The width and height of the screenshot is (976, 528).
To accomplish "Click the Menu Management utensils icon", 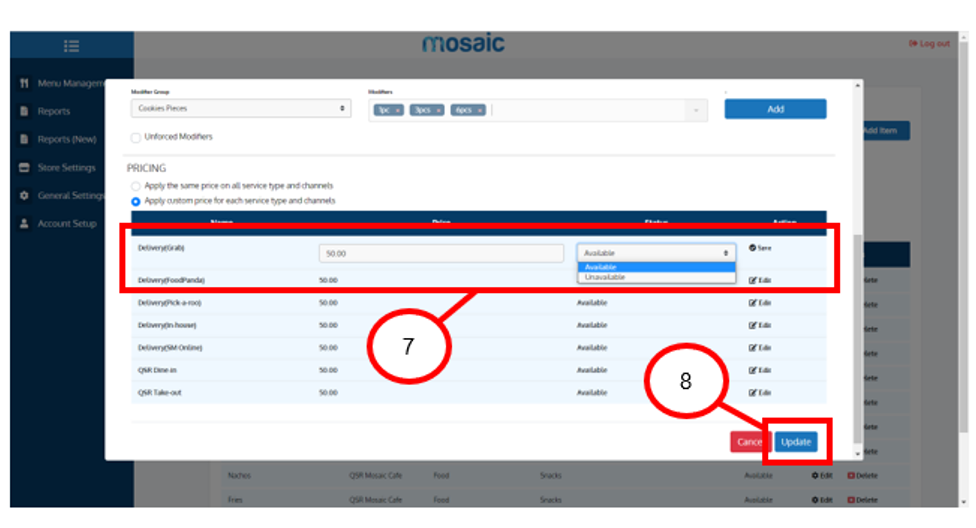I will click(x=24, y=83).
